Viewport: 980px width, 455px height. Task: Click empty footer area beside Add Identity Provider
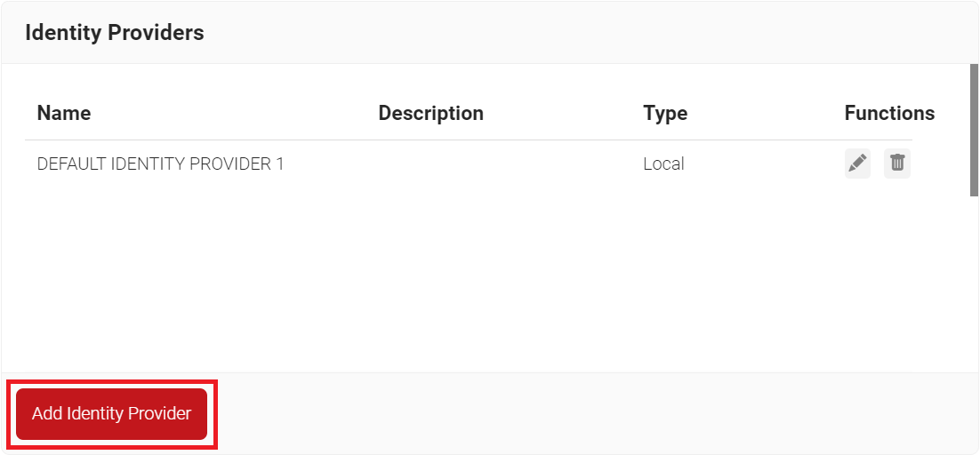[x=578, y=413]
